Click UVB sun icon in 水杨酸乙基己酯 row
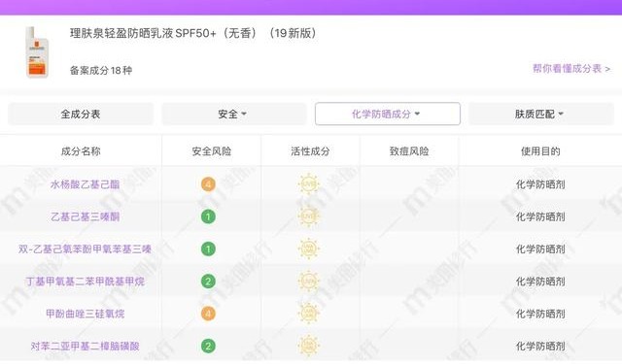The image size is (622, 364). point(309,184)
